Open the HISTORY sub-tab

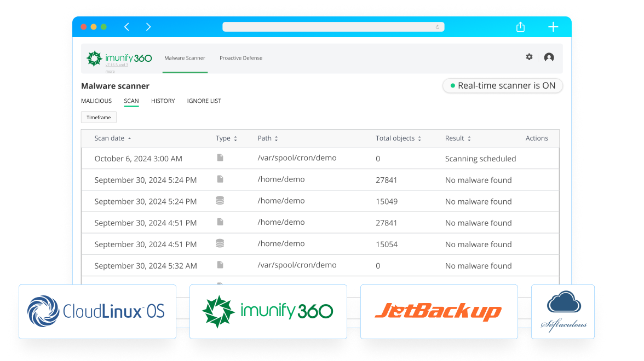pos(163,101)
